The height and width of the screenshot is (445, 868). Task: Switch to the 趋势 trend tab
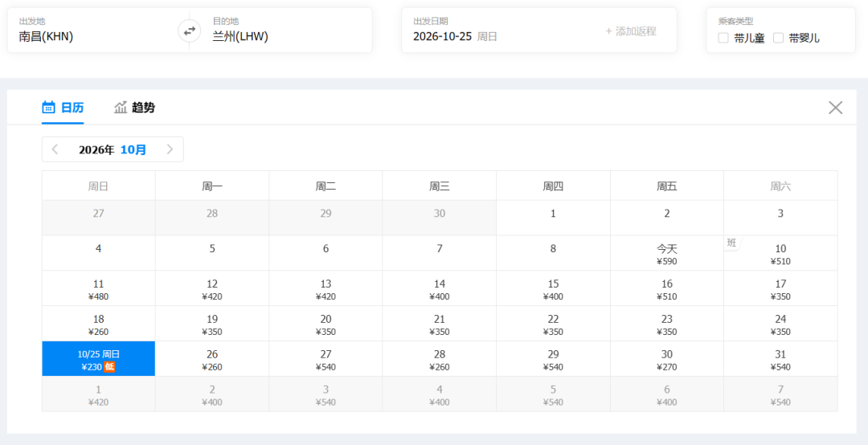tap(134, 108)
